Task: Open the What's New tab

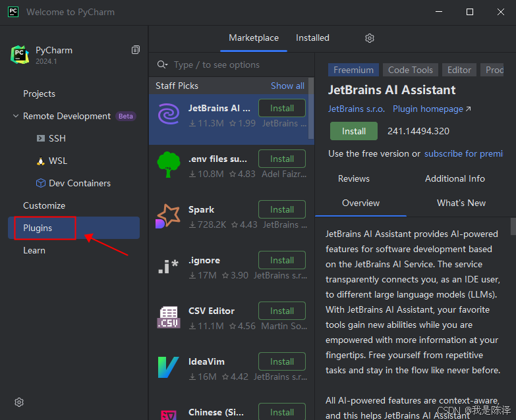Action: (461, 203)
